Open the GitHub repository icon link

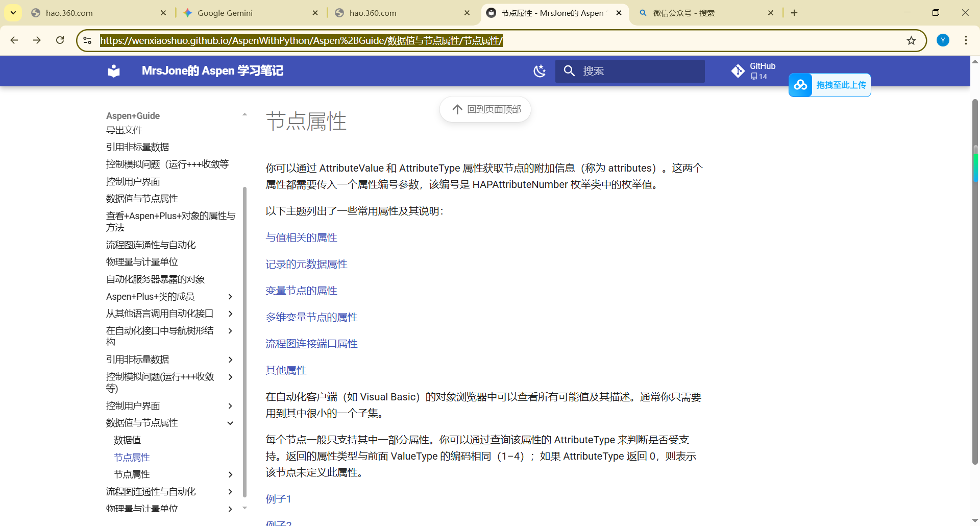click(738, 71)
